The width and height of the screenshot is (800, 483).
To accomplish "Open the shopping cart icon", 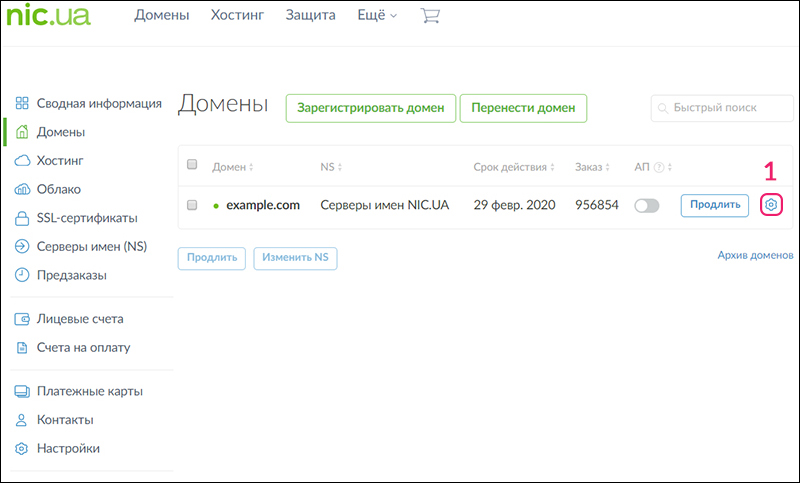I will point(430,16).
